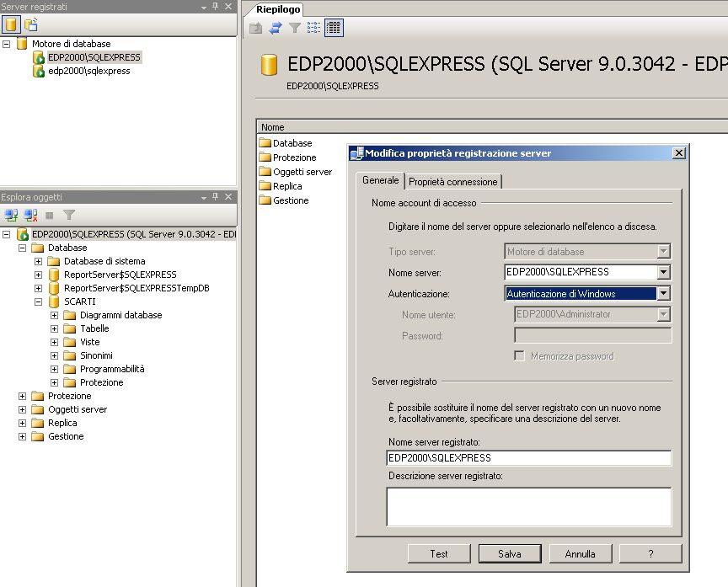Expand the ReportServer$SQLEXPRESSTempDB node
The image size is (728, 587).
[x=39, y=288]
